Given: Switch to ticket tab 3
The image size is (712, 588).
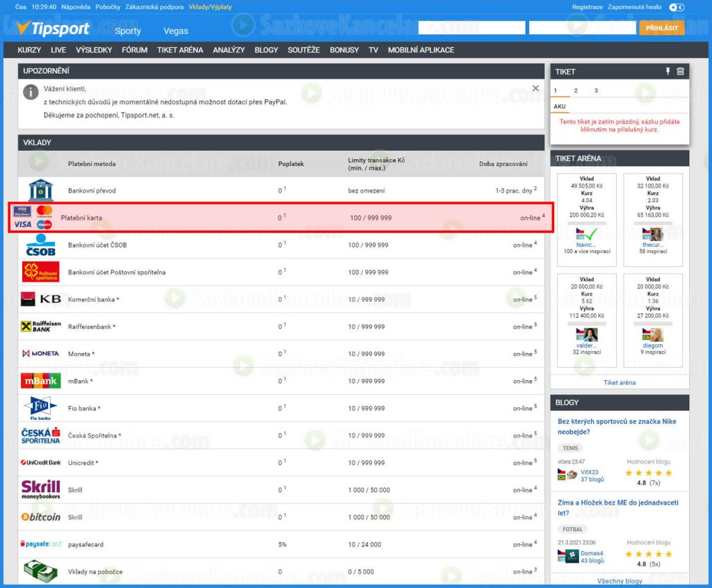Looking at the screenshot, I should [x=596, y=91].
